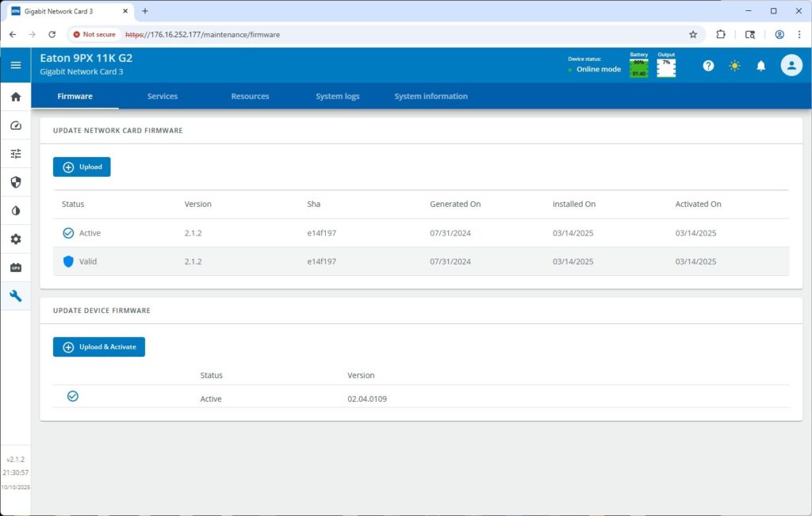Screen dimensions: 812x516
Task: Switch to the Services tab
Action: pos(163,96)
